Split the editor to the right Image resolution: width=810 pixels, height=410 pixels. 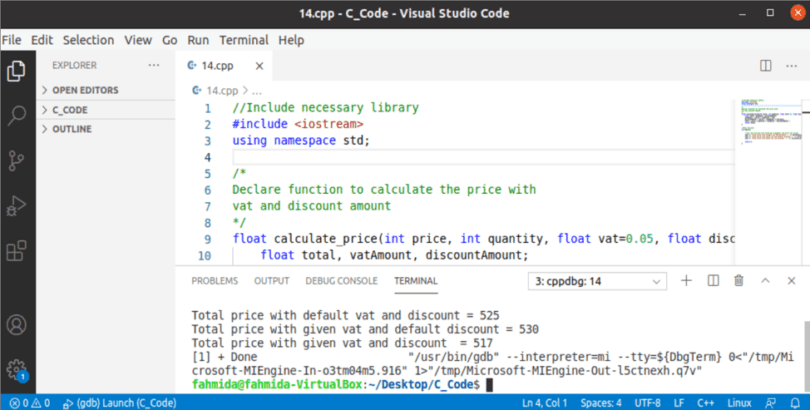tap(765, 65)
